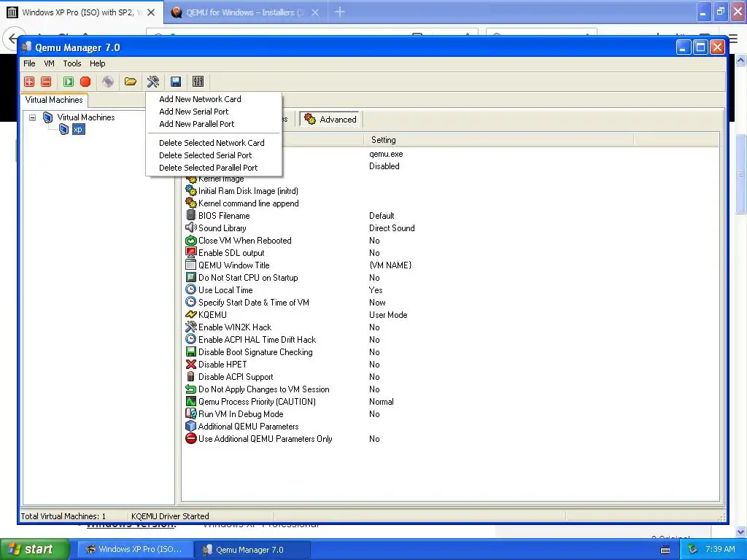
Task: Click the User Mode value
Action: (388, 315)
